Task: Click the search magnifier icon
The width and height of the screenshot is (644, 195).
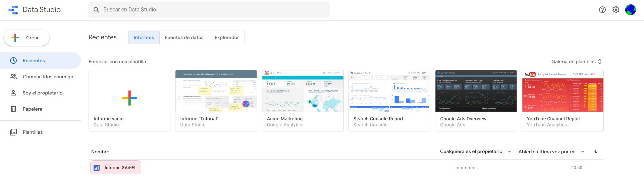Action: [x=96, y=10]
